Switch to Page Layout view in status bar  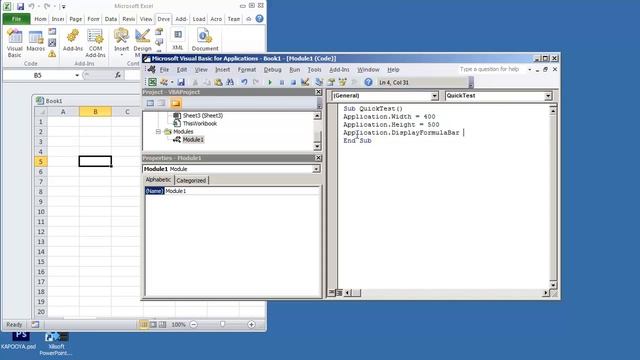pos(153,324)
